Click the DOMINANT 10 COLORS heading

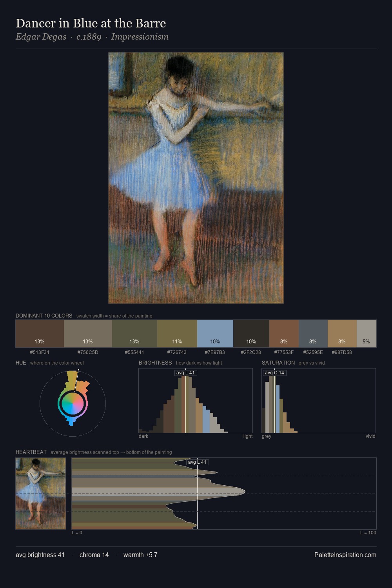[x=44, y=316]
